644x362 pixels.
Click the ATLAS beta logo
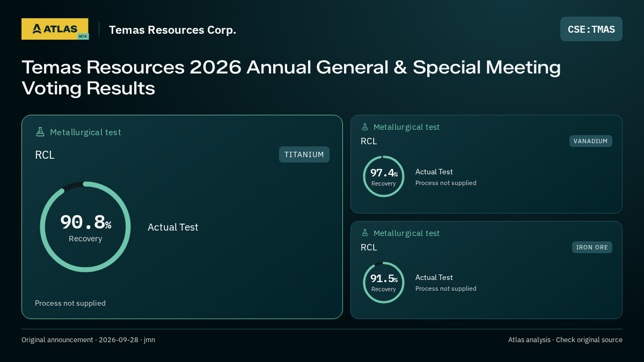55,29
